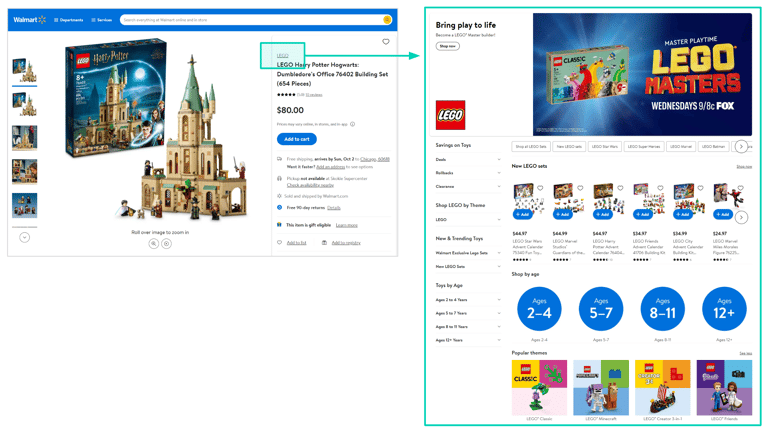Select the Shop all LEGO Sets chip

[531, 146]
